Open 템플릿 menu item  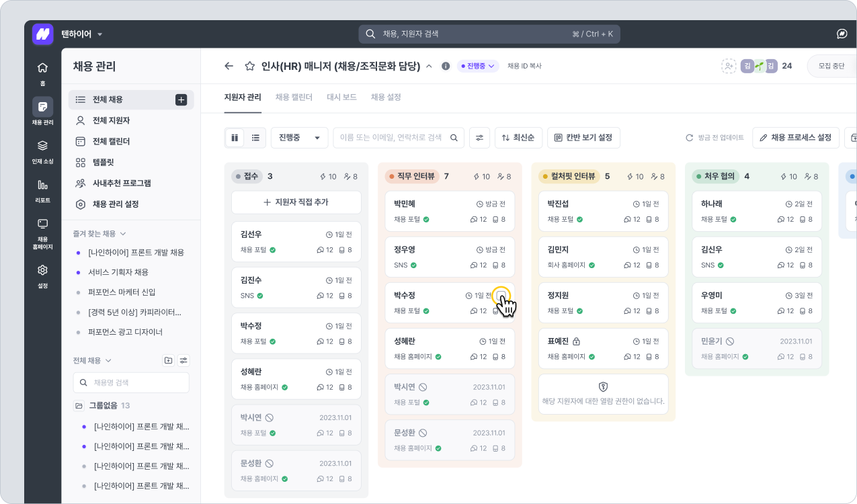click(x=131, y=162)
